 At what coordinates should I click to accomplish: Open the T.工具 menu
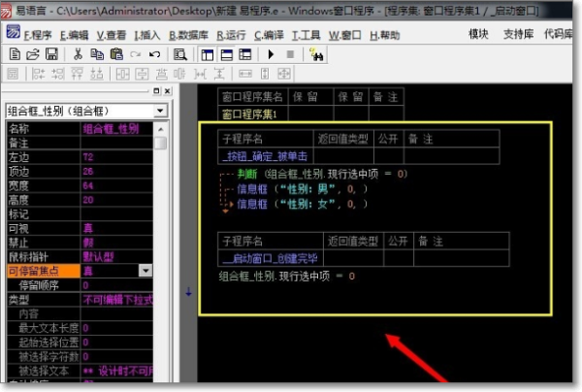(306, 35)
